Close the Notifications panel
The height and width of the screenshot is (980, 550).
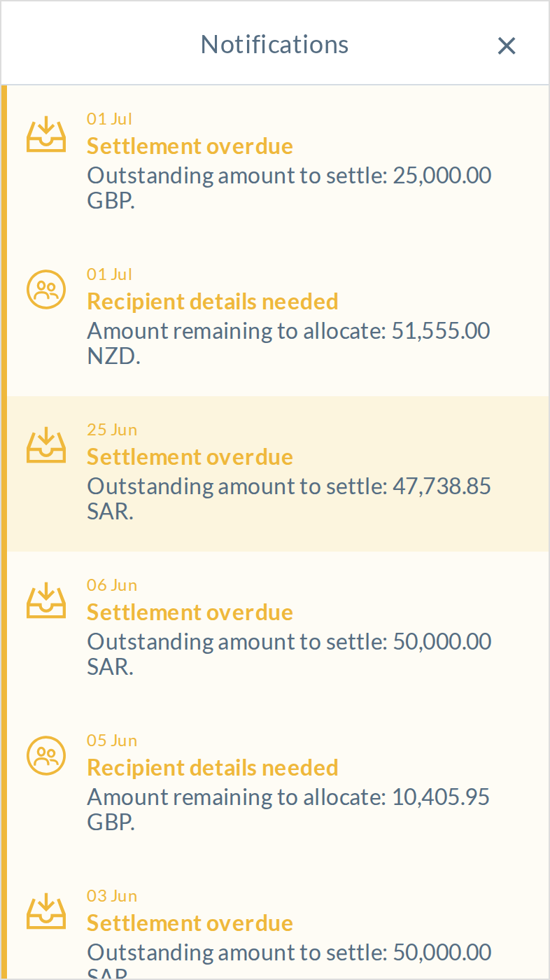[507, 45]
